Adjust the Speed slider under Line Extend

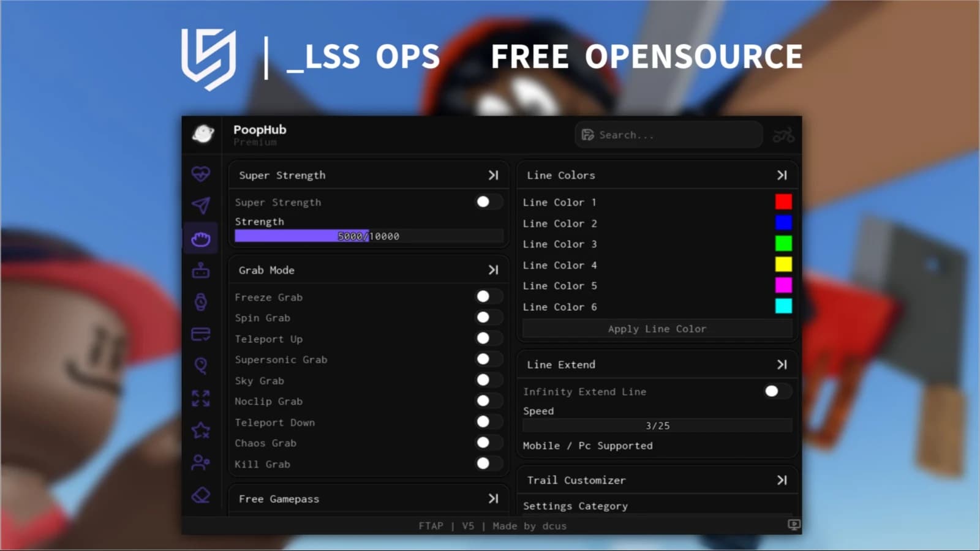click(657, 425)
